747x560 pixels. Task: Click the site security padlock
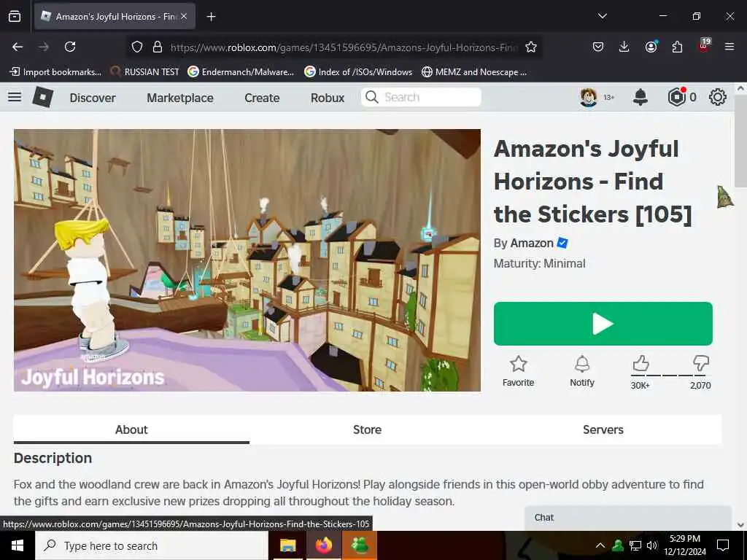[x=158, y=47]
